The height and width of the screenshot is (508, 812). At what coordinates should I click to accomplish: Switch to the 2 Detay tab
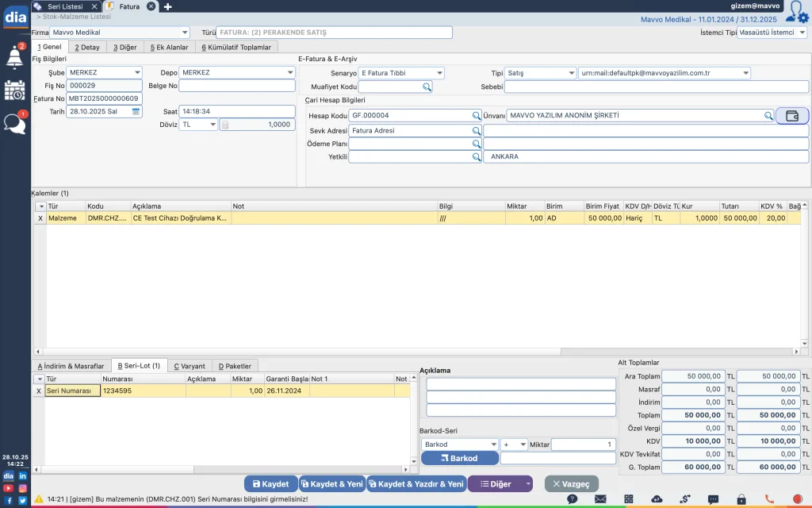click(86, 48)
